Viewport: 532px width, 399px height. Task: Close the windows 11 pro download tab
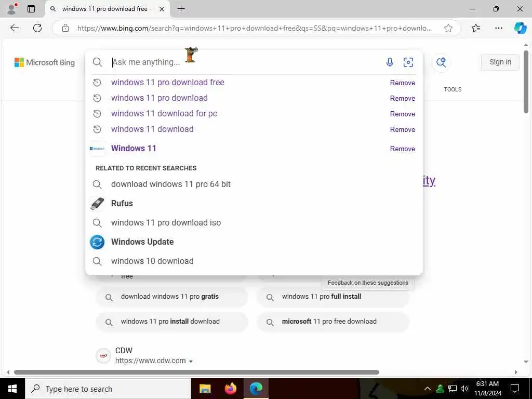click(x=162, y=9)
